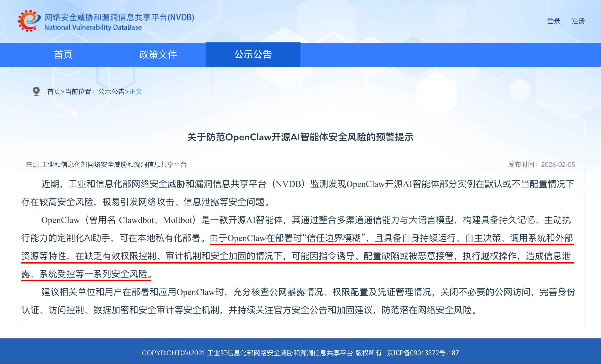Click 首页 in the breadcrumb trail
Image resolution: width=601 pixels, height=364 pixels.
[54, 92]
